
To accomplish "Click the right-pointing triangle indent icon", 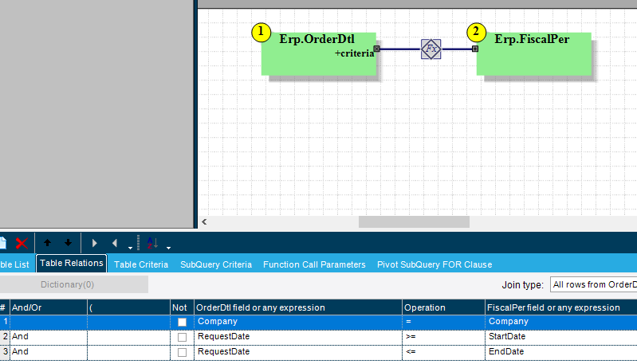I will tap(94, 243).
